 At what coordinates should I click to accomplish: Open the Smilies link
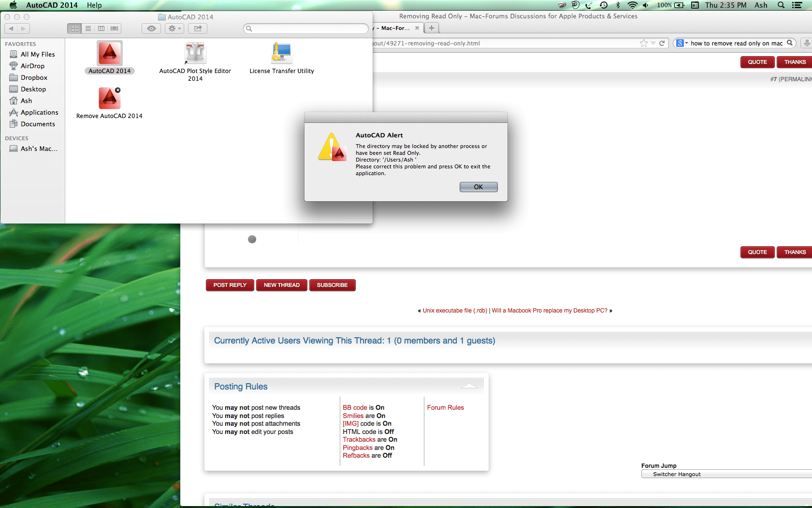pos(353,416)
